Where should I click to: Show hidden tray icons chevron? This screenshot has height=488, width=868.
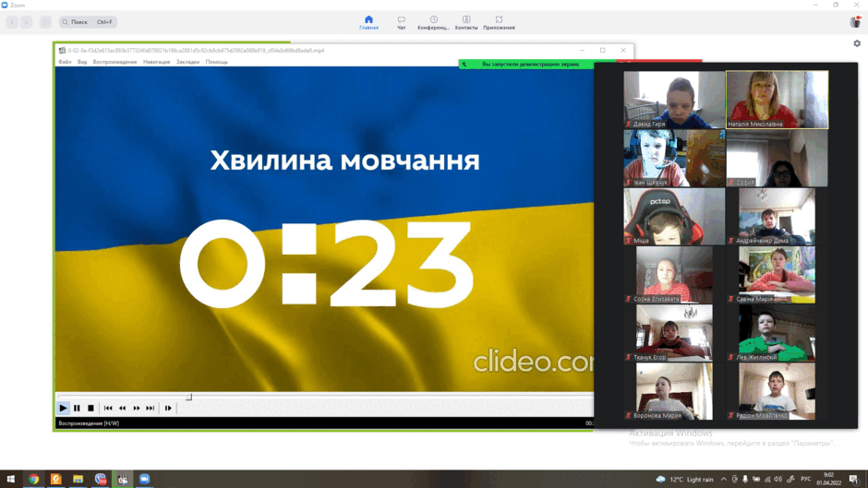724,479
